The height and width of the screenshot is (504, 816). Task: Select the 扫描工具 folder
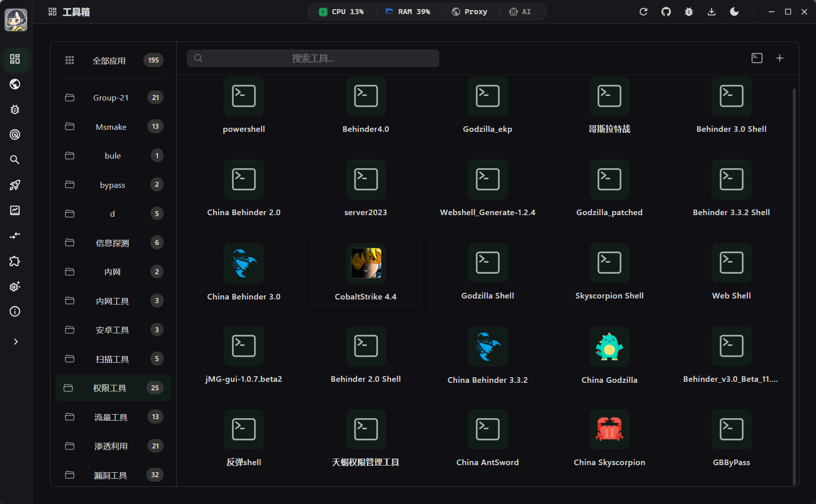coord(113,359)
